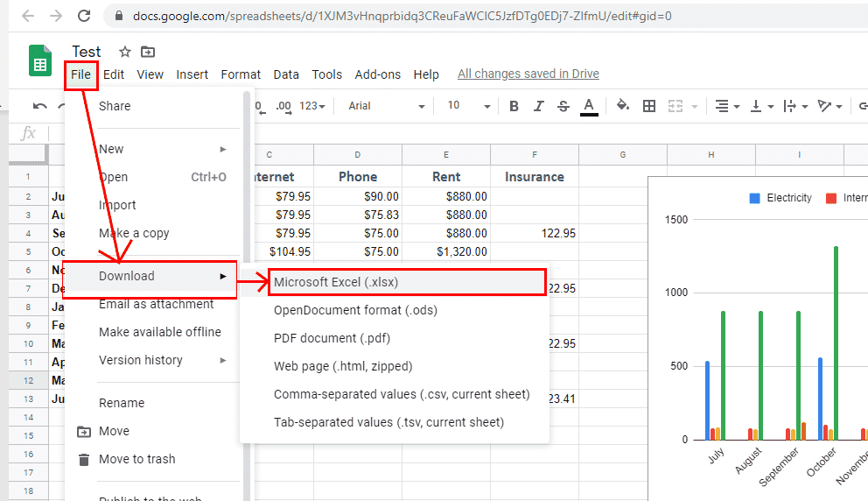Toggle strikethrough formatting

pos(563,106)
